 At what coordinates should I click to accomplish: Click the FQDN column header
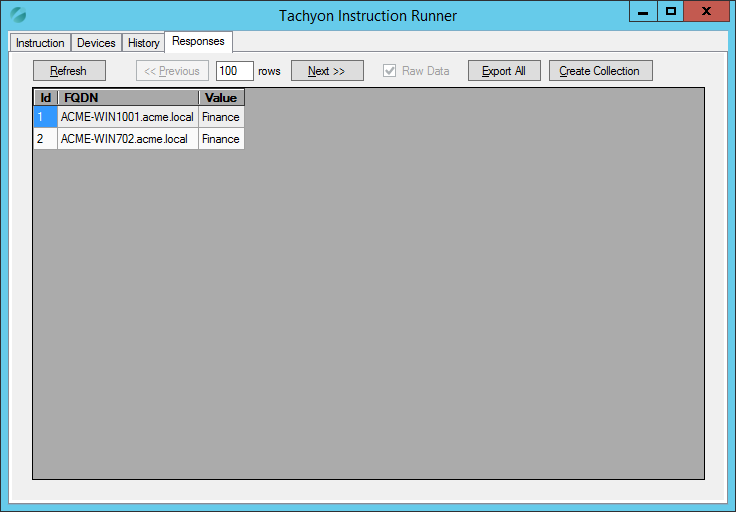click(x=127, y=98)
